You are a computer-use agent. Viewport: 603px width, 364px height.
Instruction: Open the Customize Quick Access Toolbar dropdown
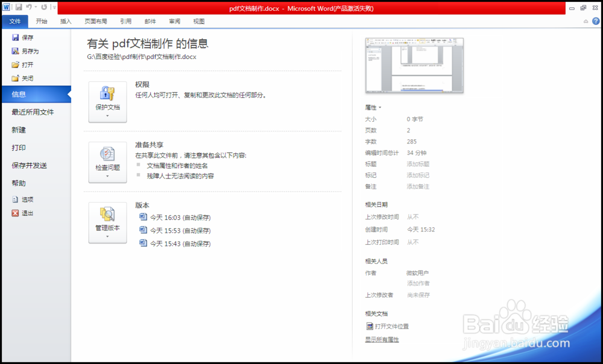click(55, 7)
